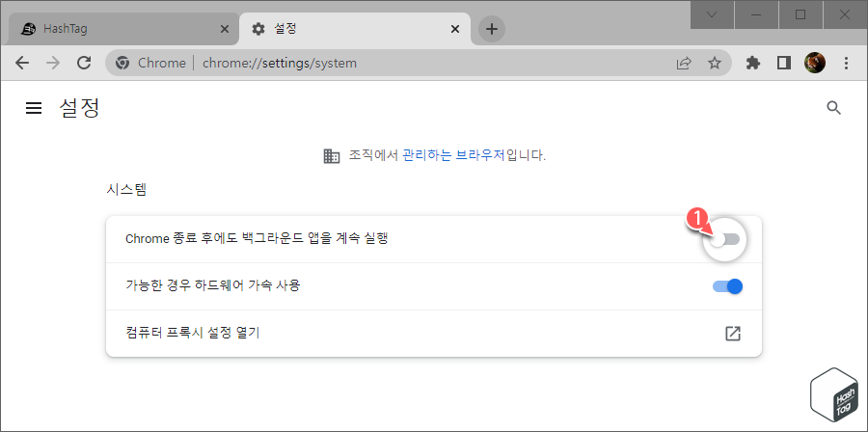
Task: Click the Chrome site info icon
Action: coord(122,63)
